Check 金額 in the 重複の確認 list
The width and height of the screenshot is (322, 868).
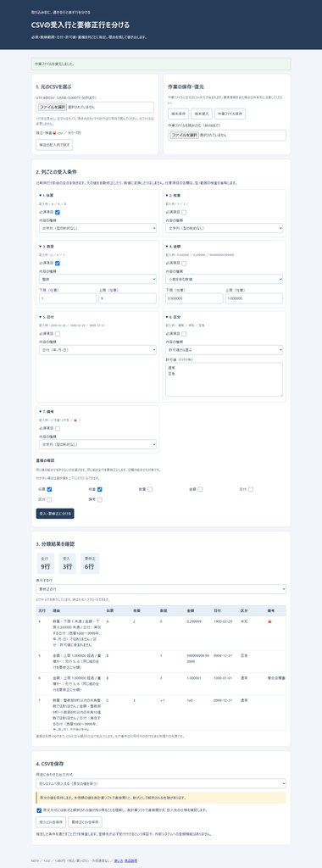(x=200, y=489)
